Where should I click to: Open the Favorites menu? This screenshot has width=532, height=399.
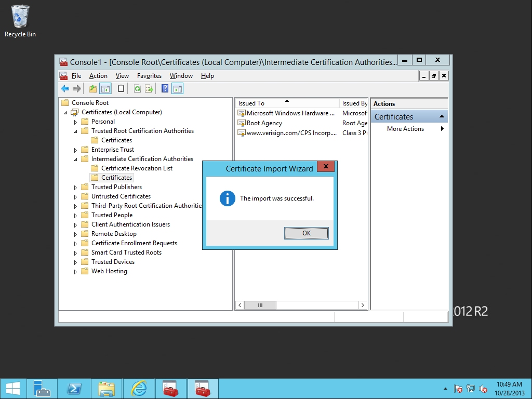pyautogui.click(x=149, y=76)
